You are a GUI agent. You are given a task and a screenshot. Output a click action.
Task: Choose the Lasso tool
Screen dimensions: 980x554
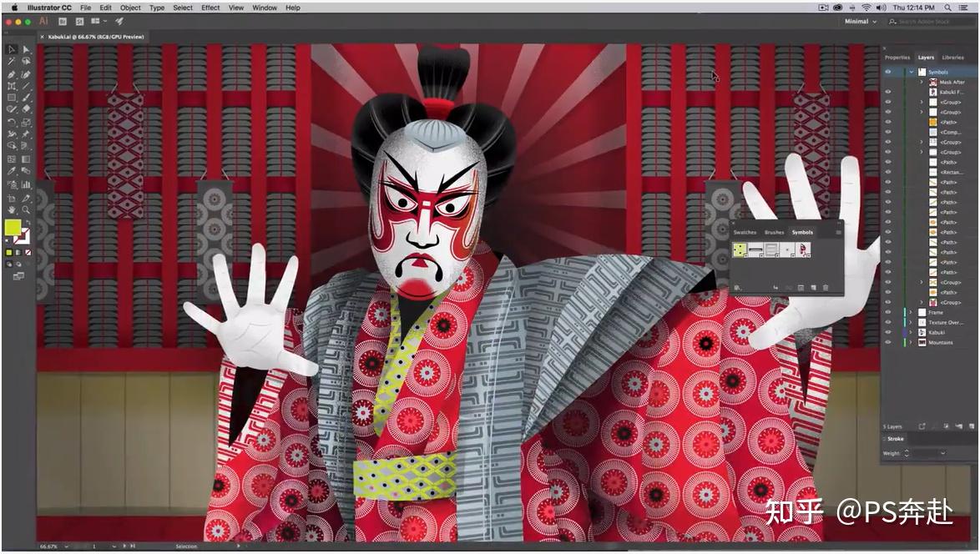click(26, 61)
